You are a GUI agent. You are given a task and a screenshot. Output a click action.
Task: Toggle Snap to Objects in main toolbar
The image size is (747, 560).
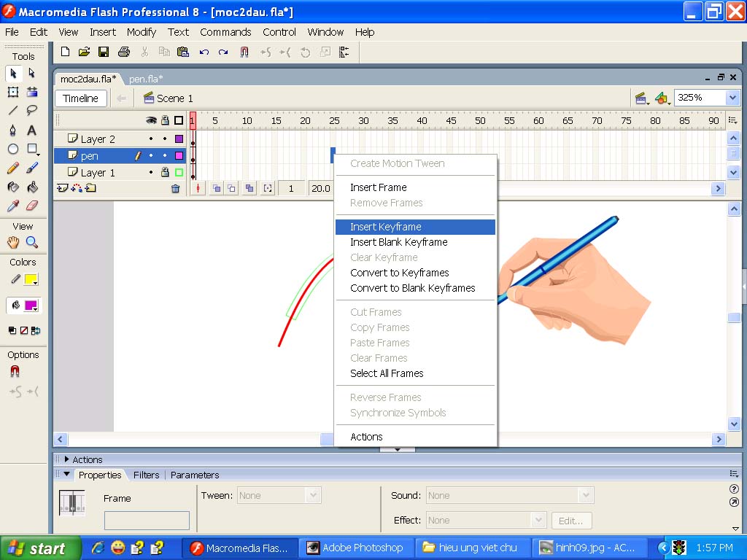point(244,52)
